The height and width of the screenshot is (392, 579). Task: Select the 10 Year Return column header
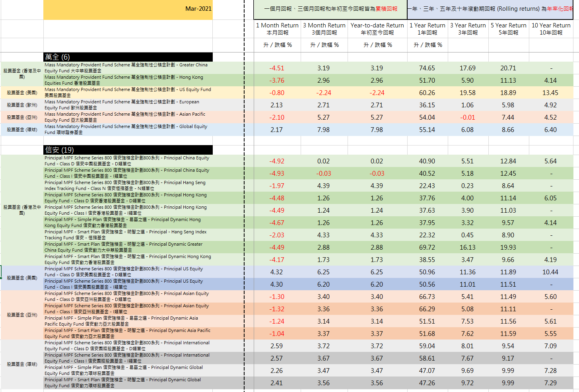pyautogui.click(x=551, y=29)
